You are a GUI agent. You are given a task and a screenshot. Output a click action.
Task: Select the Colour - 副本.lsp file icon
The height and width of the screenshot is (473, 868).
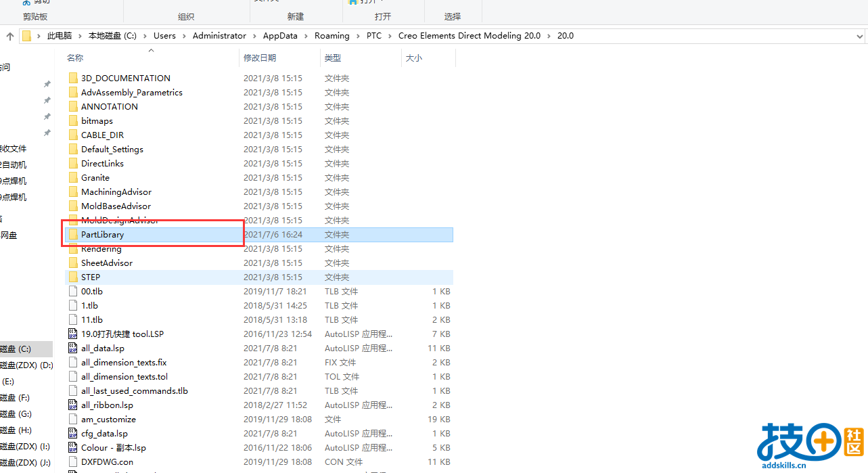[74, 447]
